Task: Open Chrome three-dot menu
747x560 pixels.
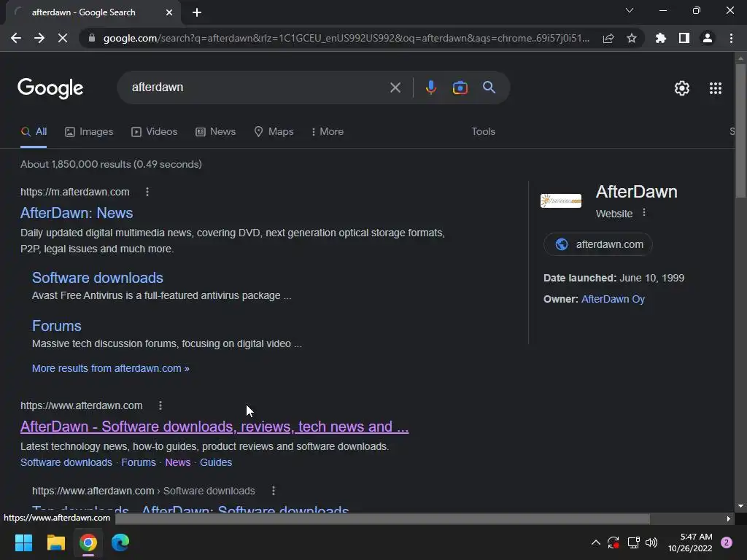Action: (731, 38)
